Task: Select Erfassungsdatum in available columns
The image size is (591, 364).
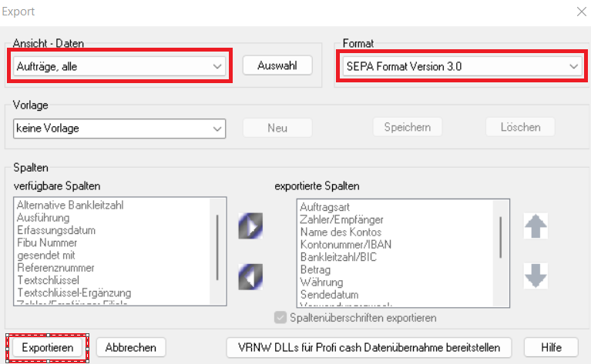Action: pos(56,230)
